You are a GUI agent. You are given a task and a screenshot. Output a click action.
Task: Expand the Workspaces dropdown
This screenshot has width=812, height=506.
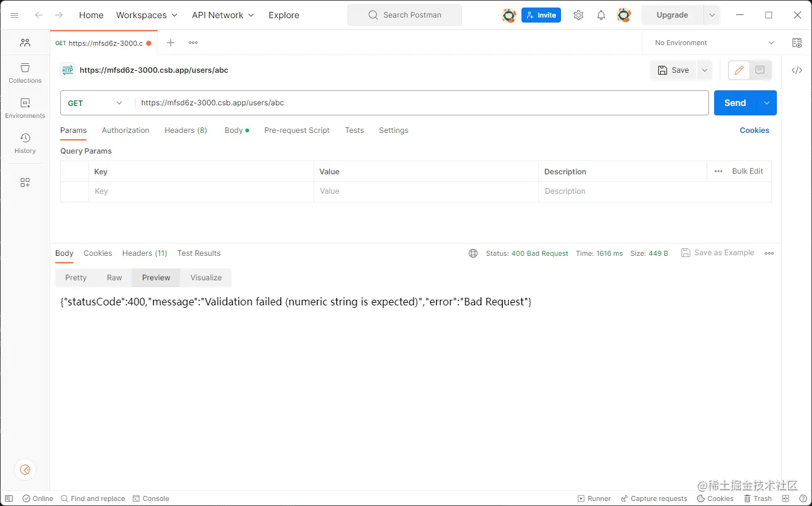[x=147, y=15]
